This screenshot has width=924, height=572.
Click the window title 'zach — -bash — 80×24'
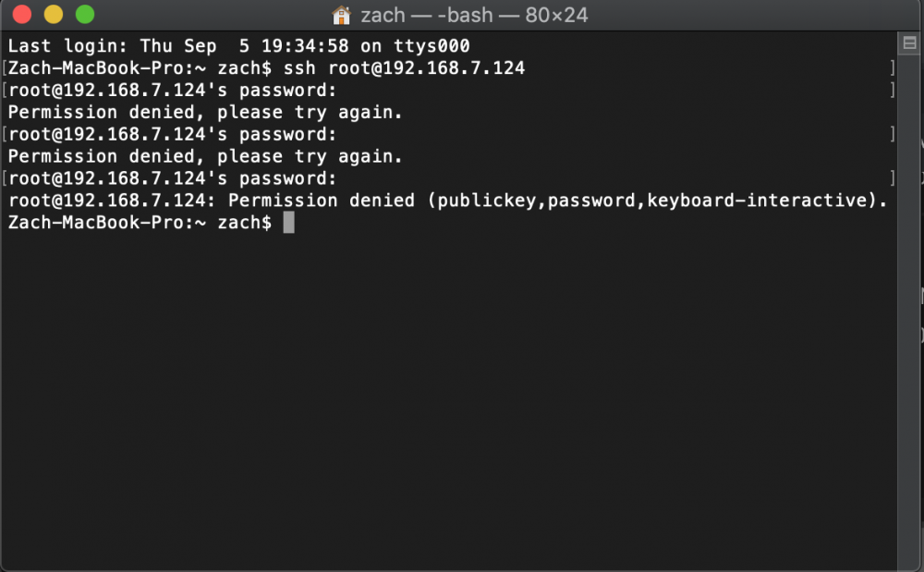474,15
